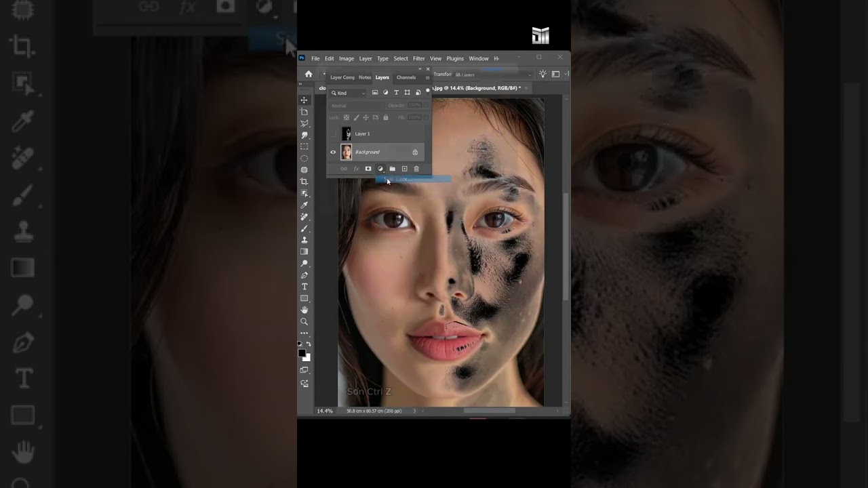The height and width of the screenshot is (488, 868).
Task: Click the foreground color swatch
Action: [x=302, y=352]
